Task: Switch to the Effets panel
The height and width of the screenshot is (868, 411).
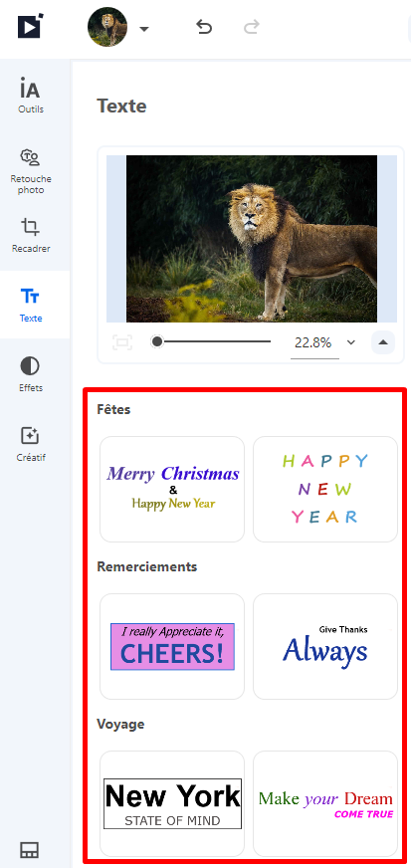Action: 31,374
